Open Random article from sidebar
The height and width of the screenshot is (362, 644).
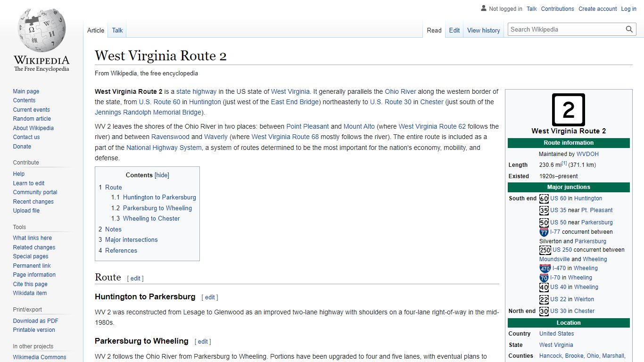click(32, 119)
